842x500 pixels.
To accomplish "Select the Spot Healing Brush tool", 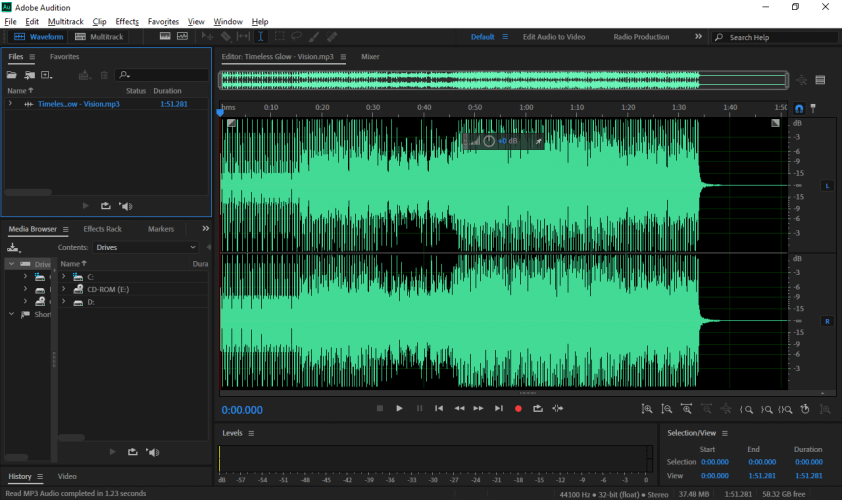I will (x=332, y=37).
